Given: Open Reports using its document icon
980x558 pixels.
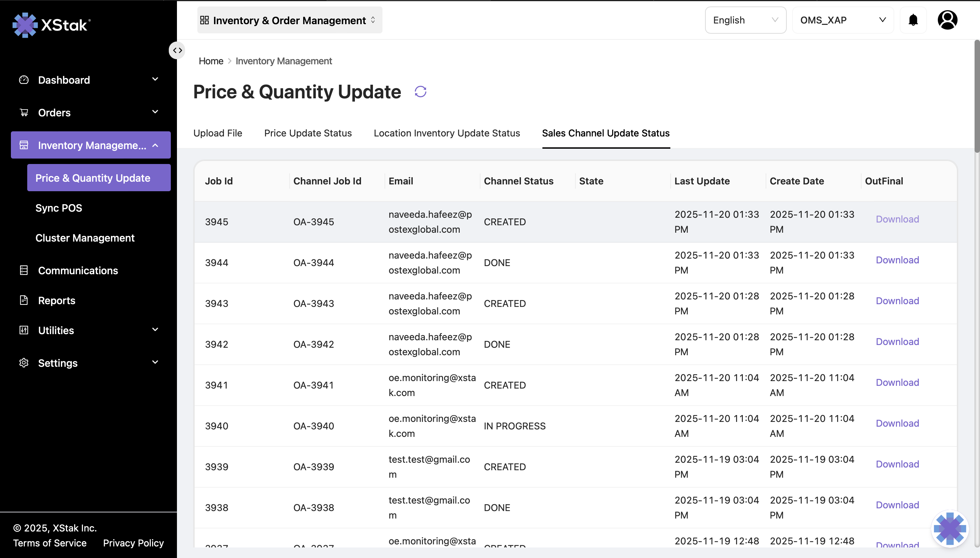Looking at the screenshot, I should 23,300.
